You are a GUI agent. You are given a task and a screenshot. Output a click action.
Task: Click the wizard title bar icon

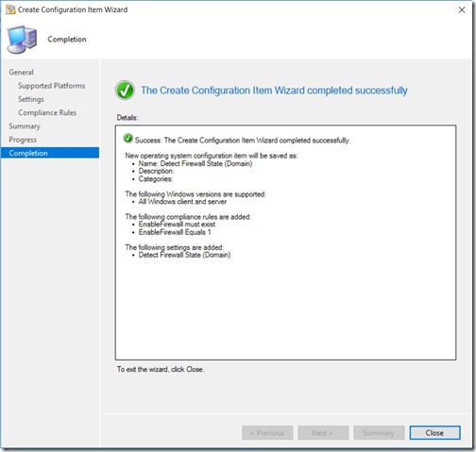[x=10, y=9]
